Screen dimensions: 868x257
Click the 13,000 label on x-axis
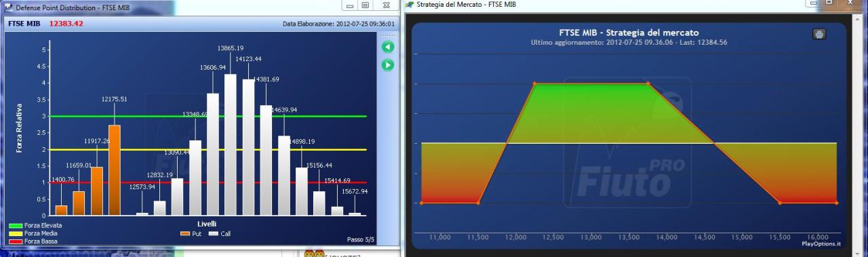pos(591,237)
